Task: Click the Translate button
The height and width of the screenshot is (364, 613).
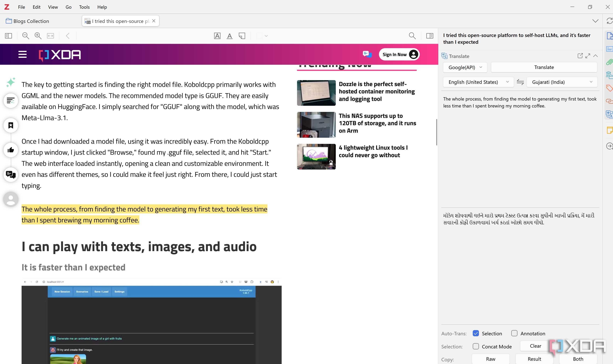Action: 544,67
